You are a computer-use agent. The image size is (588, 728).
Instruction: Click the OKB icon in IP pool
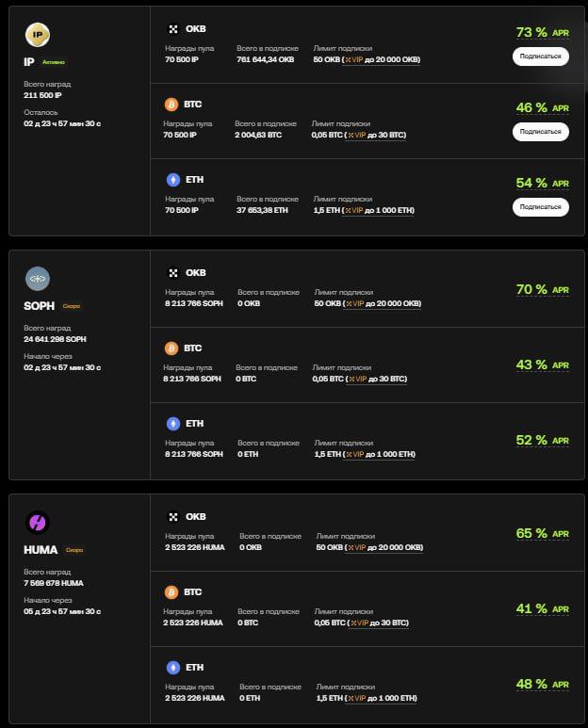coord(171,29)
